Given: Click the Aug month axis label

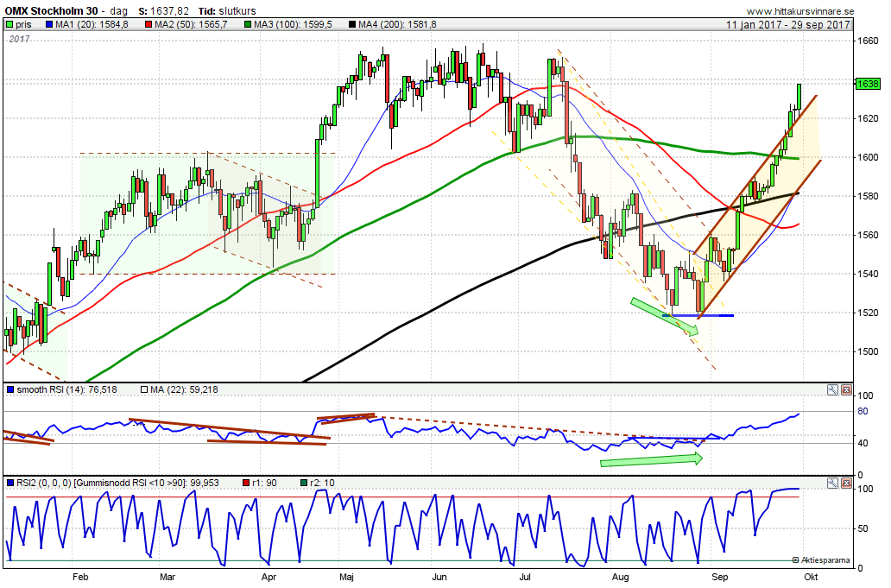Looking at the screenshot, I should tap(621, 577).
